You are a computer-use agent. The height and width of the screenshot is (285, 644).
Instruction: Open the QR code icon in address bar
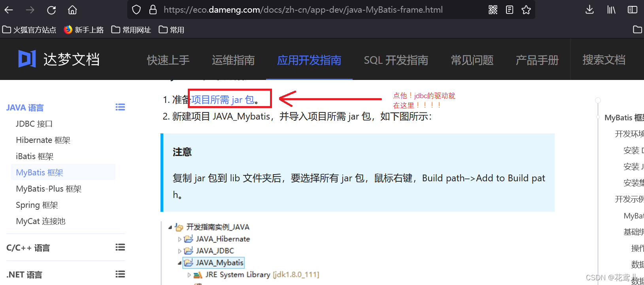coord(493,10)
